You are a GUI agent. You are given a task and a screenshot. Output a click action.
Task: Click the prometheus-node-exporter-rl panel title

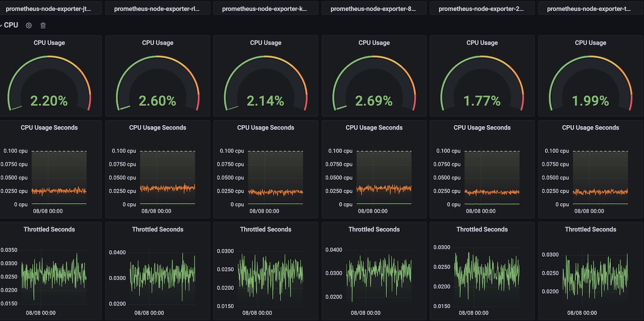click(x=157, y=9)
